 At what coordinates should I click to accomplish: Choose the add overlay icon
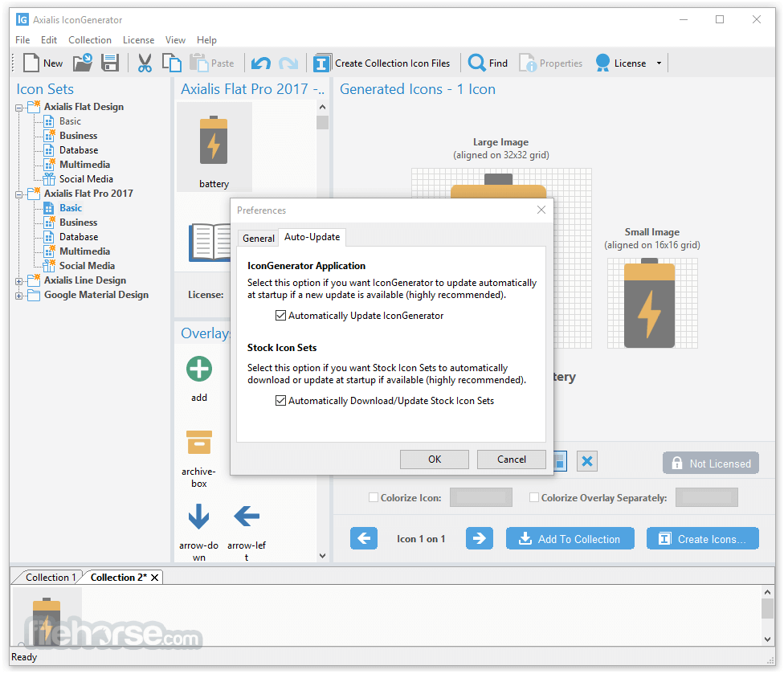click(x=199, y=369)
